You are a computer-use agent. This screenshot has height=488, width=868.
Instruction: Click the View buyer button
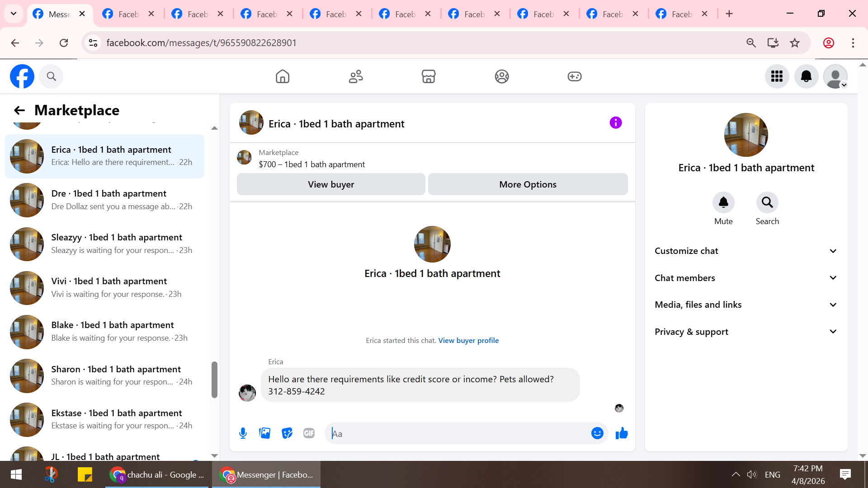click(331, 184)
